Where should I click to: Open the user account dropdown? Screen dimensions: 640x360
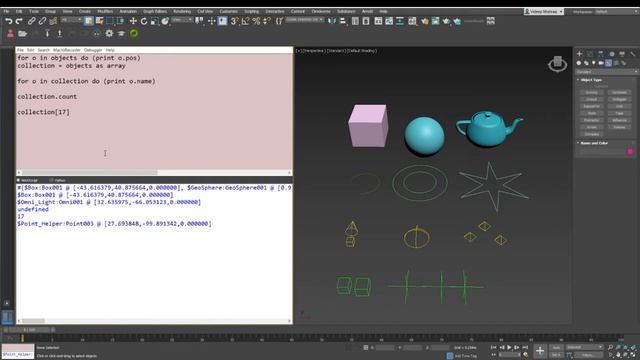[544, 11]
